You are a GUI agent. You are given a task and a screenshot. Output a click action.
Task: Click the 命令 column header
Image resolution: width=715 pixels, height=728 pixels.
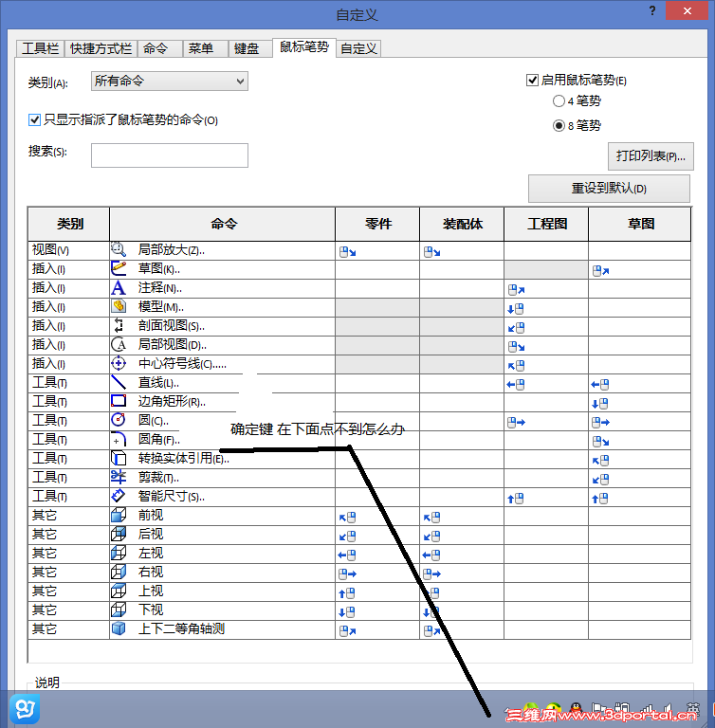(223, 225)
